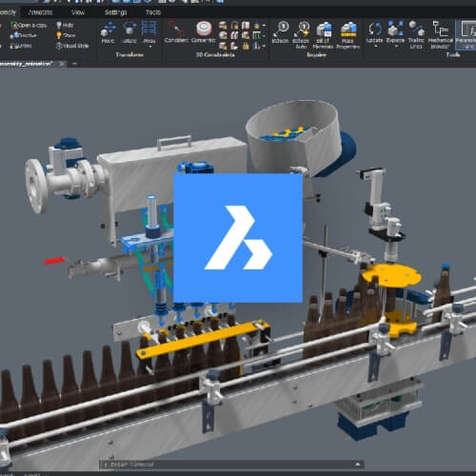The height and width of the screenshot is (476, 476).
Task: Apply the Concentric 3D constraint
Action: pyautogui.click(x=204, y=32)
